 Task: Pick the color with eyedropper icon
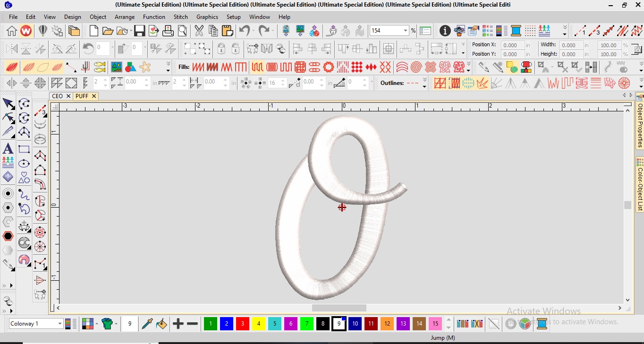coord(147,324)
